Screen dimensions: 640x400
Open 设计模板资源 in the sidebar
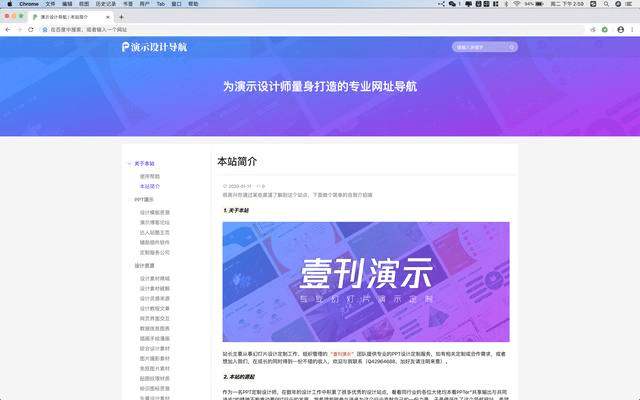click(x=154, y=213)
